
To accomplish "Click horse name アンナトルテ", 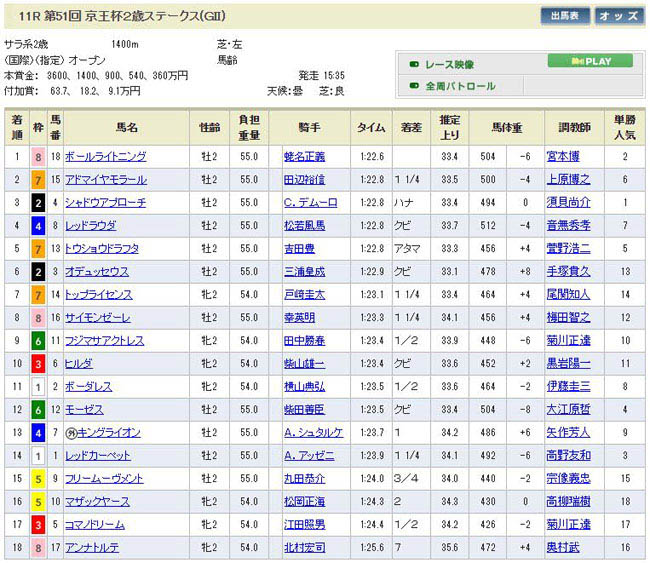I will 92,547.
